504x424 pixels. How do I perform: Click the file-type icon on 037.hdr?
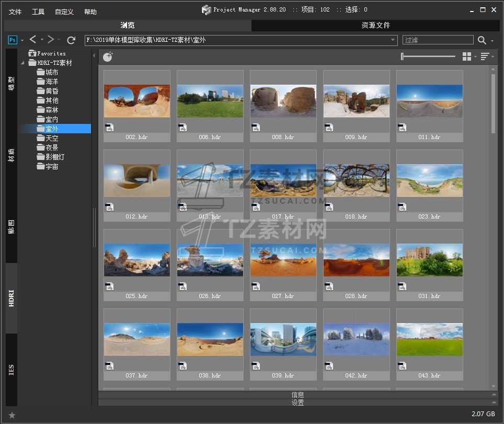pos(110,366)
